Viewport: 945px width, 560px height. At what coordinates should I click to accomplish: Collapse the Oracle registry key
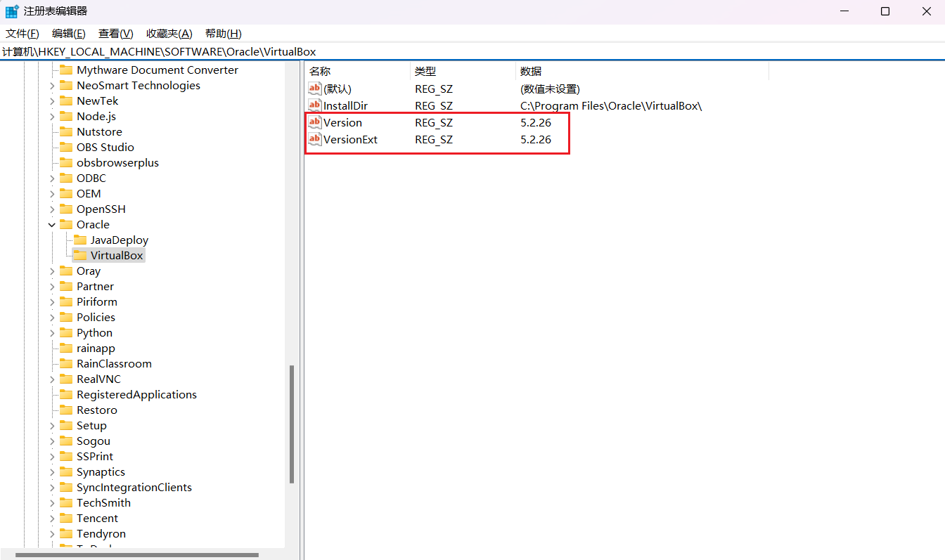[51, 224]
